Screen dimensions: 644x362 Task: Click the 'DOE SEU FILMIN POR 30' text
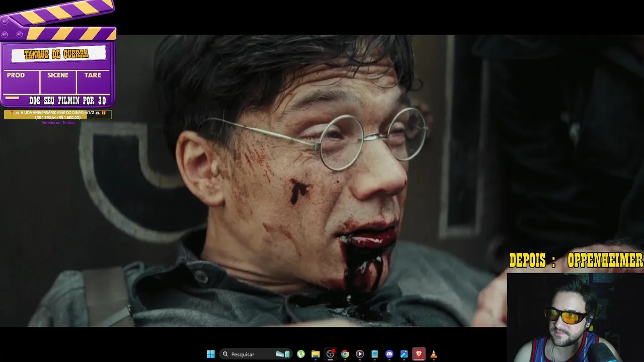coord(67,101)
